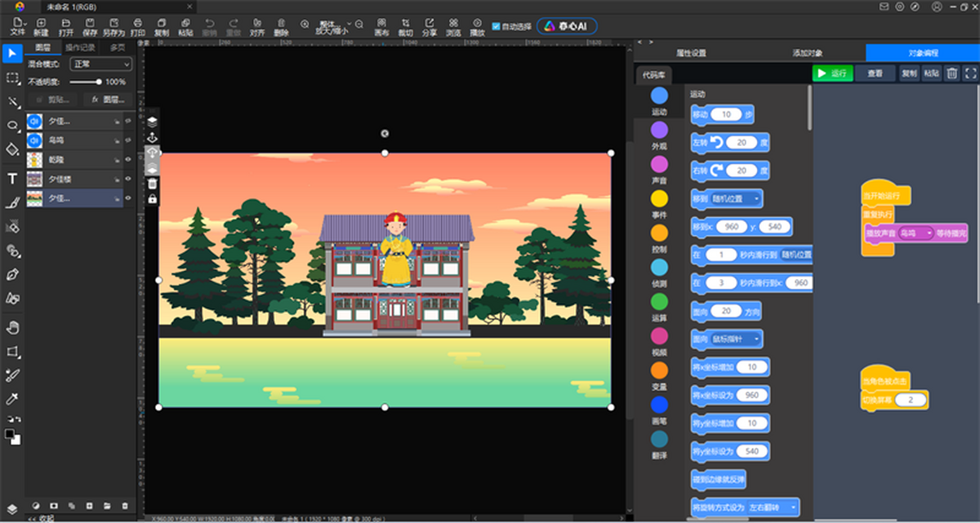Choose the hand pan tool
The image size is (980, 523).
tap(12, 327)
